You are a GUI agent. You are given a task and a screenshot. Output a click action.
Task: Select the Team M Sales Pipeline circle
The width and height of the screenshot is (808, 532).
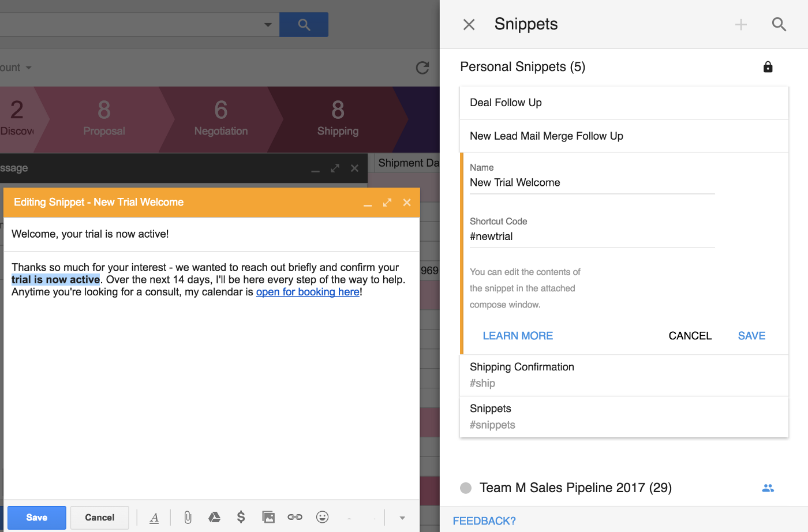tap(465, 488)
